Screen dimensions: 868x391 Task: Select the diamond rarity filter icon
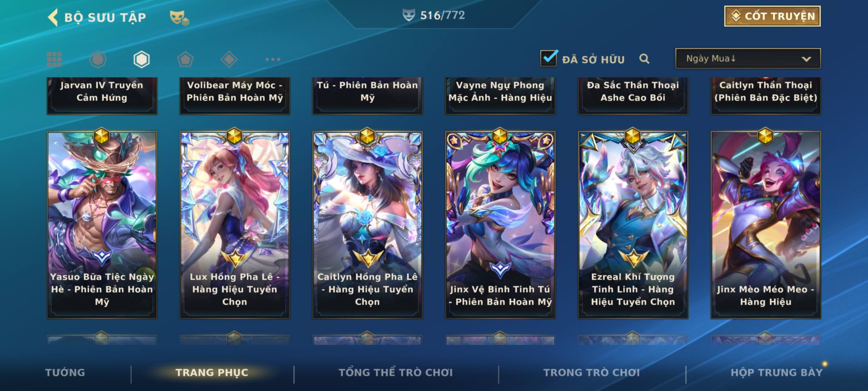[x=229, y=59]
